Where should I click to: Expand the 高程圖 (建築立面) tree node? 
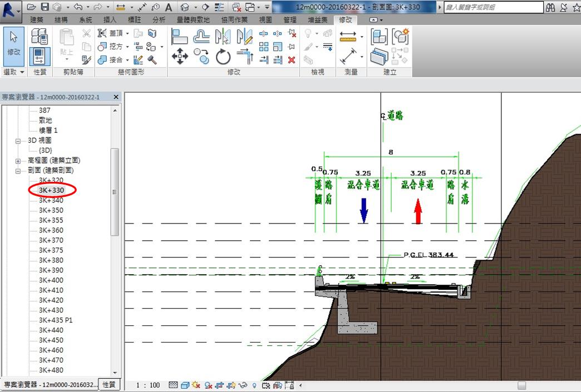click(x=18, y=161)
